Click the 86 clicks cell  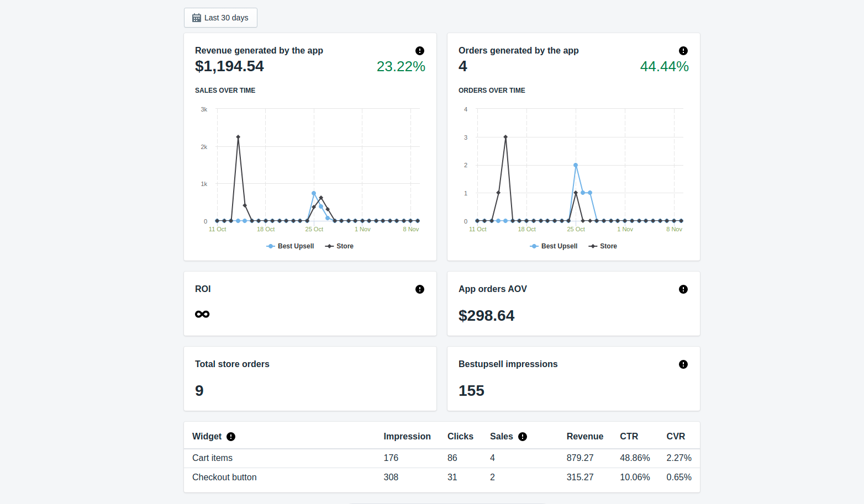(x=452, y=458)
